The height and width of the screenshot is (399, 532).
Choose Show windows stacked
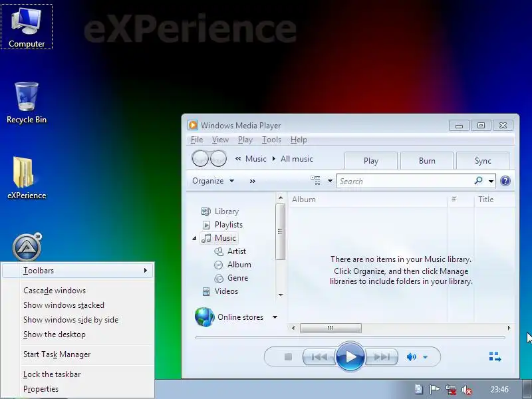coord(64,305)
